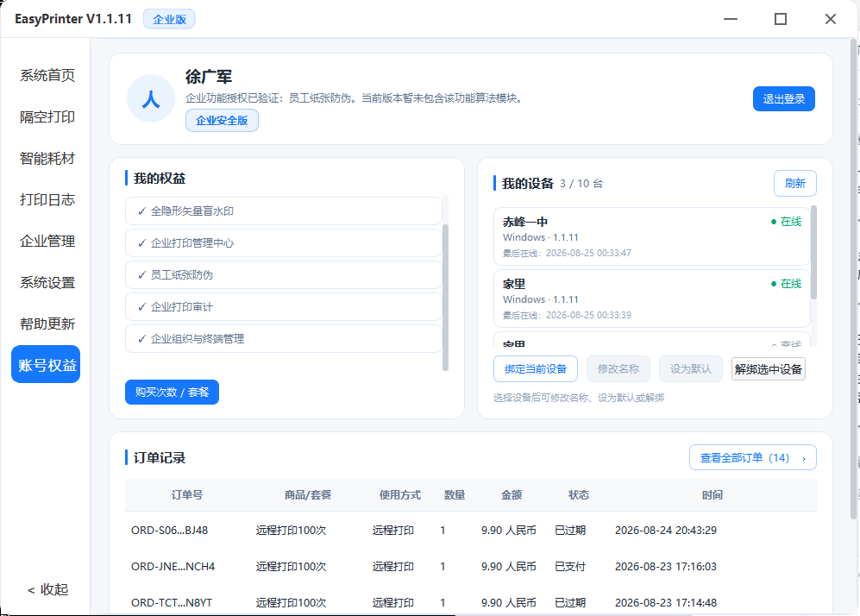Click the 使用方式 column header
The height and width of the screenshot is (616, 860).
pyautogui.click(x=400, y=494)
